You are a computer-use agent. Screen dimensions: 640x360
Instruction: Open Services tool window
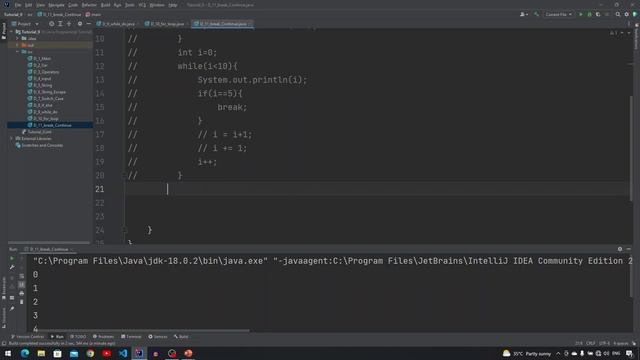pyautogui.click(x=158, y=337)
